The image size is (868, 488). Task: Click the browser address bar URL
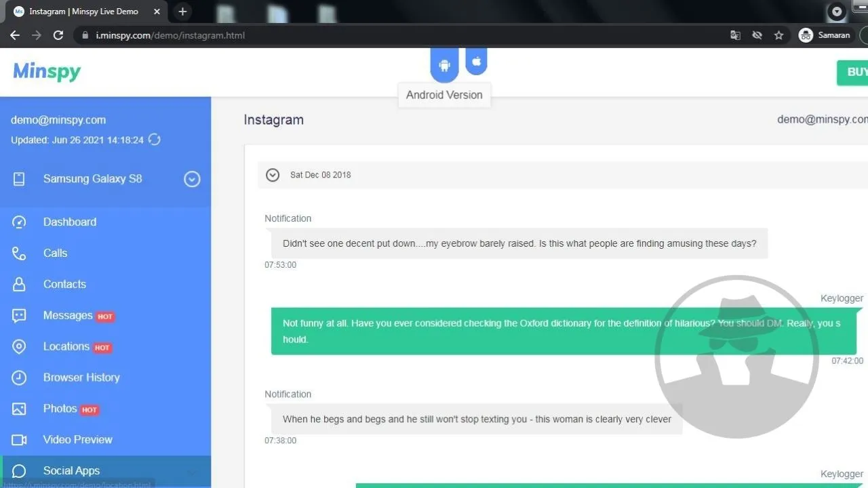[170, 35]
